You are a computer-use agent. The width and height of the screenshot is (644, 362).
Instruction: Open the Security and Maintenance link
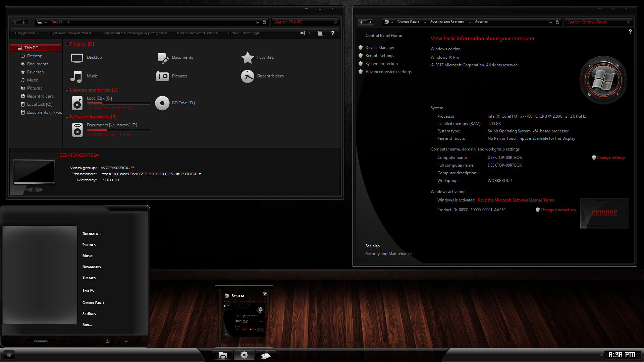click(388, 254)
